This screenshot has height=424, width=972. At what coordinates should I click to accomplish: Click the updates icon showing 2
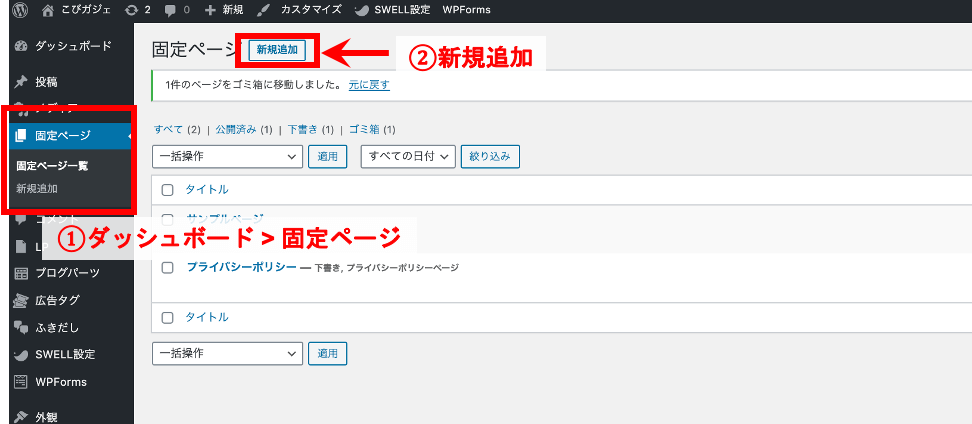tap(131, 10)
